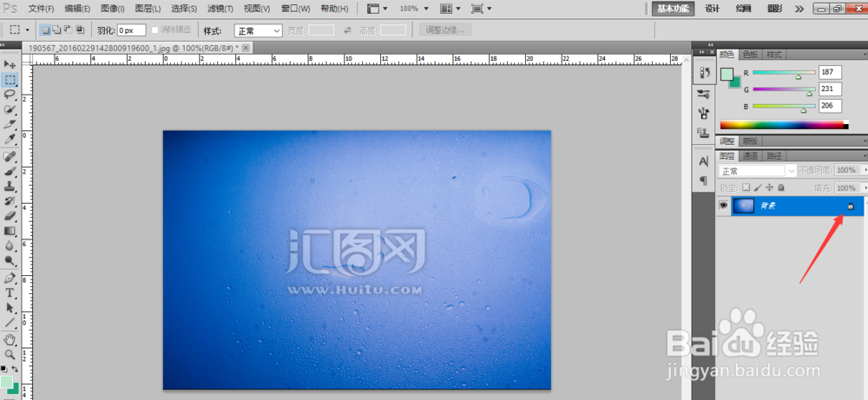Choose New Selection mode in options bar
Screen dimensions: 868x400
coord(46,30)
